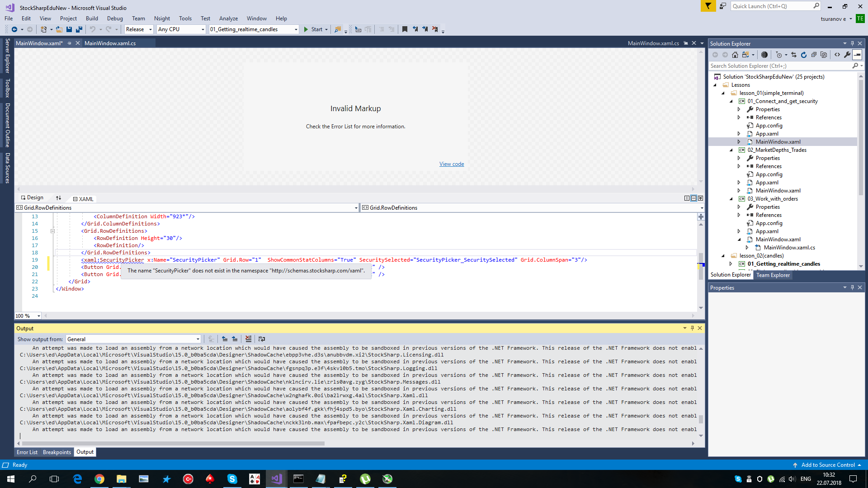Open Show output from General dropdown
868x488 pixels.
pos(133,339)
